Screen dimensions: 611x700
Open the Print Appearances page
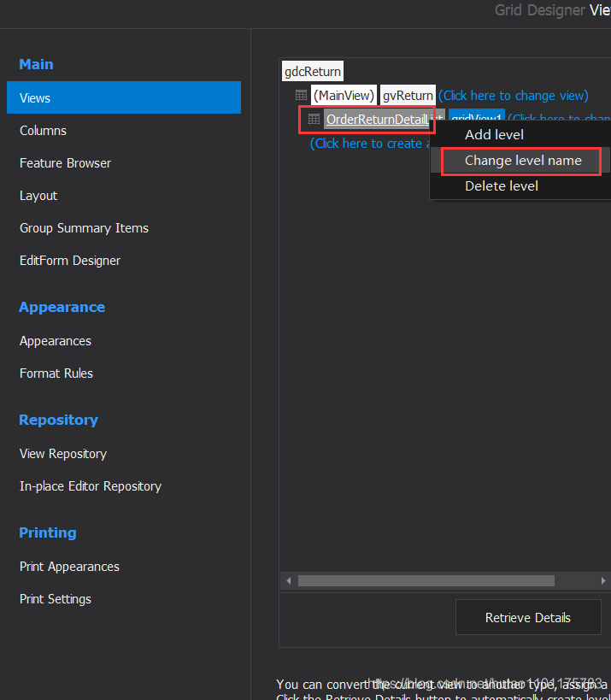tap(69, 566)
